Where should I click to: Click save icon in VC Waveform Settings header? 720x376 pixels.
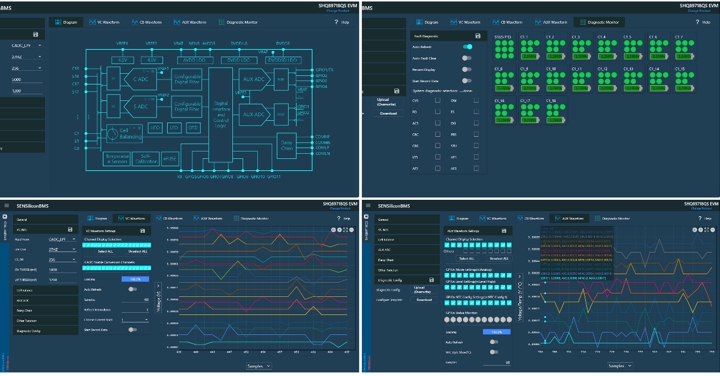click(142, 230)
